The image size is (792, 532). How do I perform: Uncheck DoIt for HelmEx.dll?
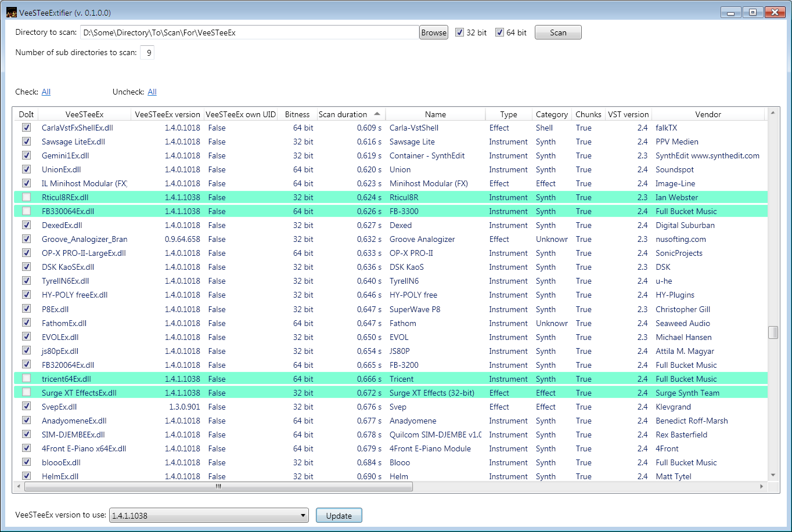[x=26, y=476]
